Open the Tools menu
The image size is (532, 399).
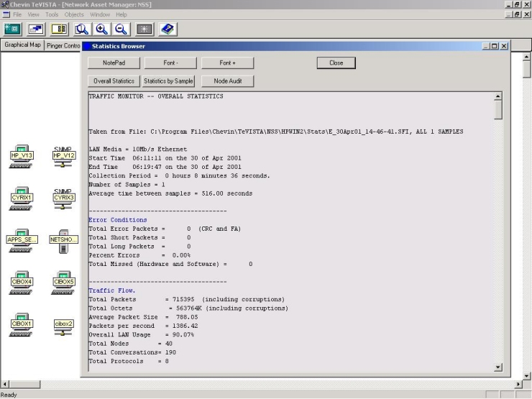tap(52, 14)
